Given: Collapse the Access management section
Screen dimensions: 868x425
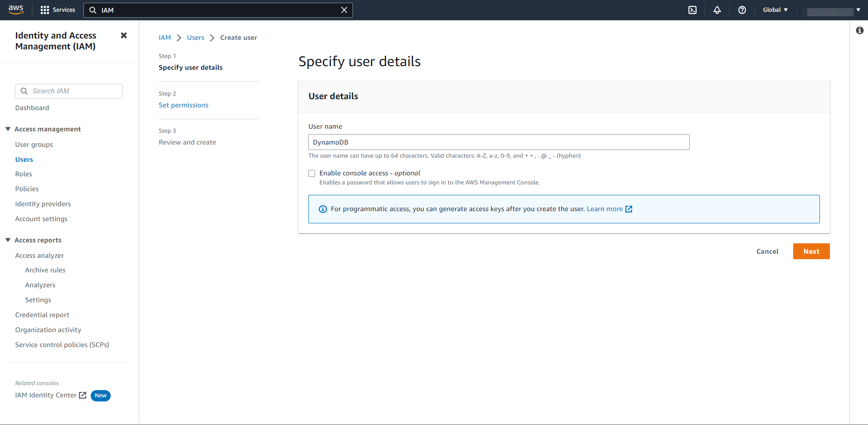Looking at the screenshot, I should 8,129.
